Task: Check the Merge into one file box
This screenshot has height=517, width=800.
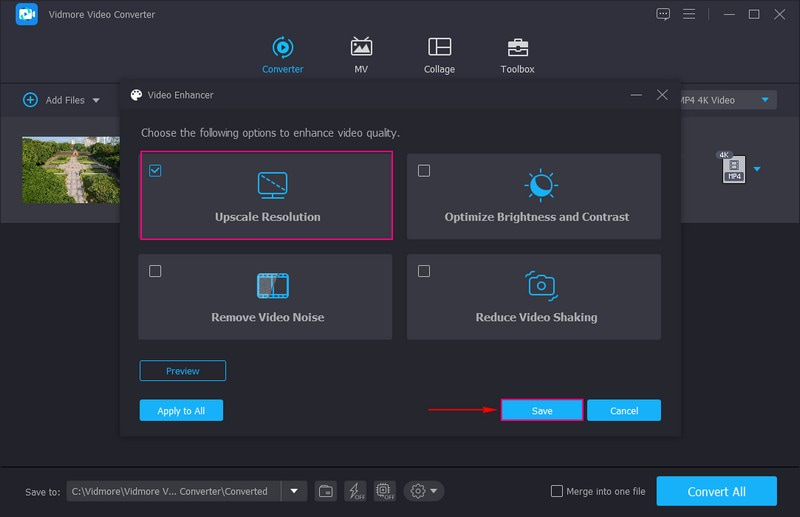Action: (557, 491)
